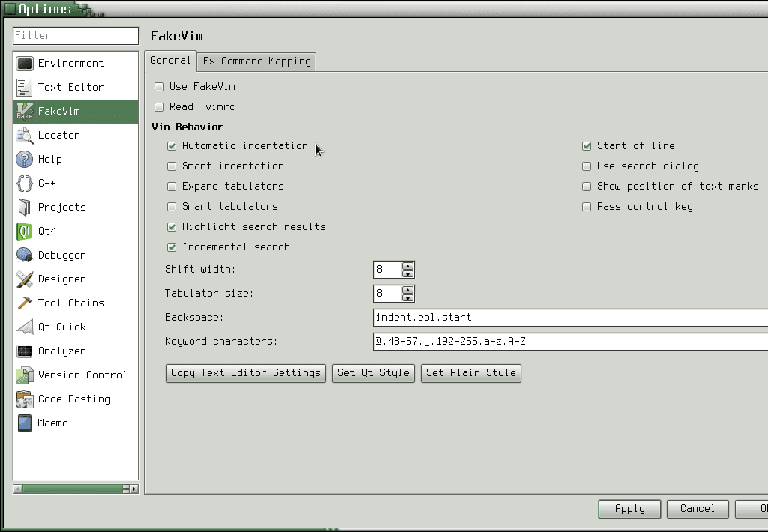Switch to the General tab
Image resolution: width=768 pixels, height=532 pixels.
pyautogui.click(x=170, y=61)
